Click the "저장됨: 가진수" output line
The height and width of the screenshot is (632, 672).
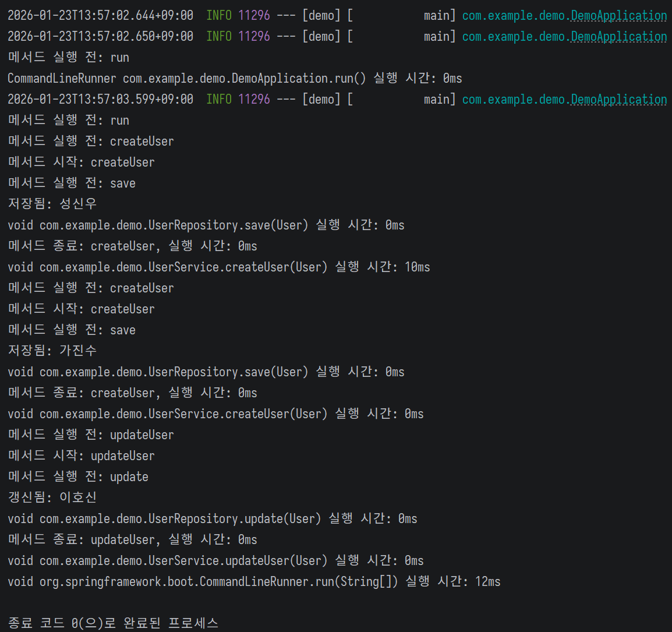[x=52, y=351]
